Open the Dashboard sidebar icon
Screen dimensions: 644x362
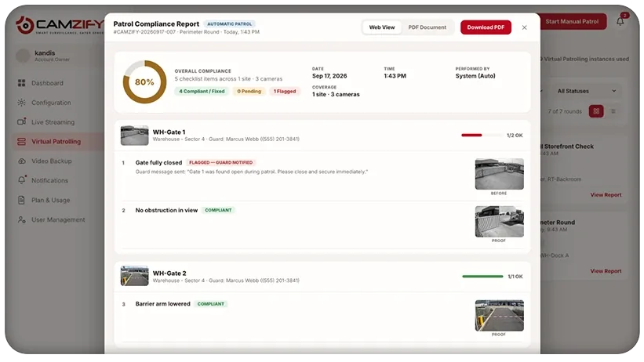pos(21,83)
